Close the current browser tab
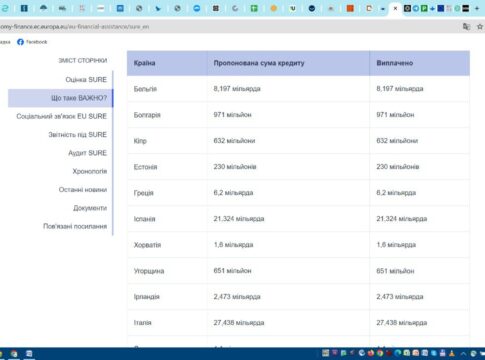The image size is (485, 360). 395,8
